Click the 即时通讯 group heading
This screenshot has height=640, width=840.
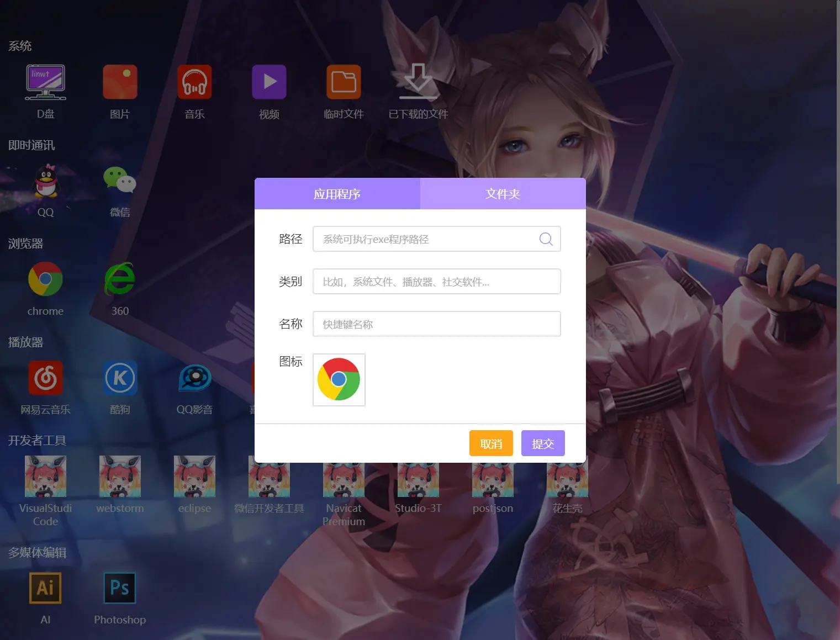coord(31,145)
